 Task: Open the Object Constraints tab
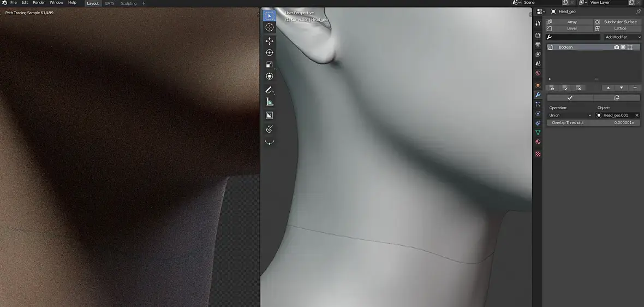coord(538,123)
